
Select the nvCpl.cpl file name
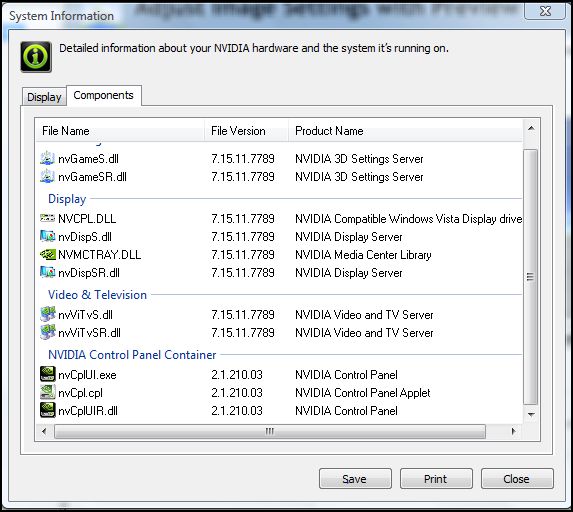(80, 393)
